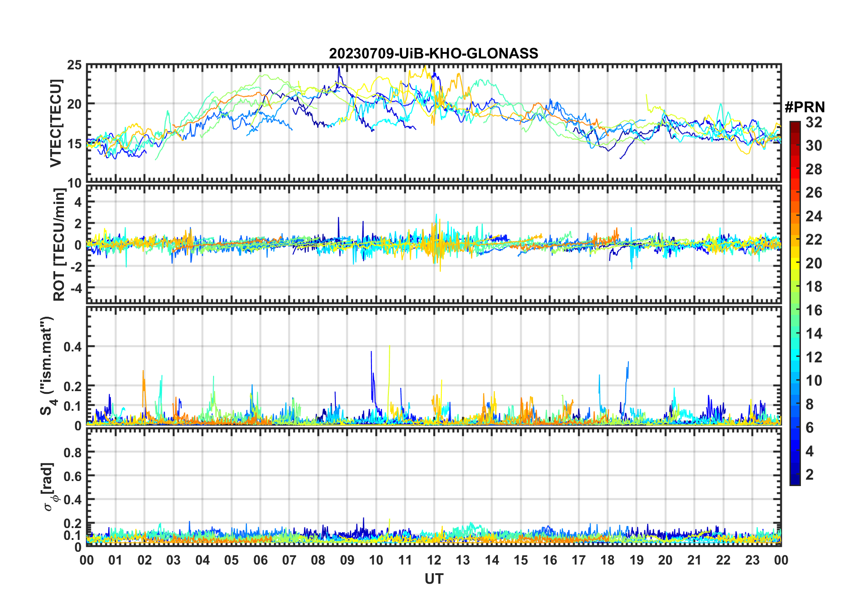Click the VTEC y-axis tick label 20

(74, 104)
